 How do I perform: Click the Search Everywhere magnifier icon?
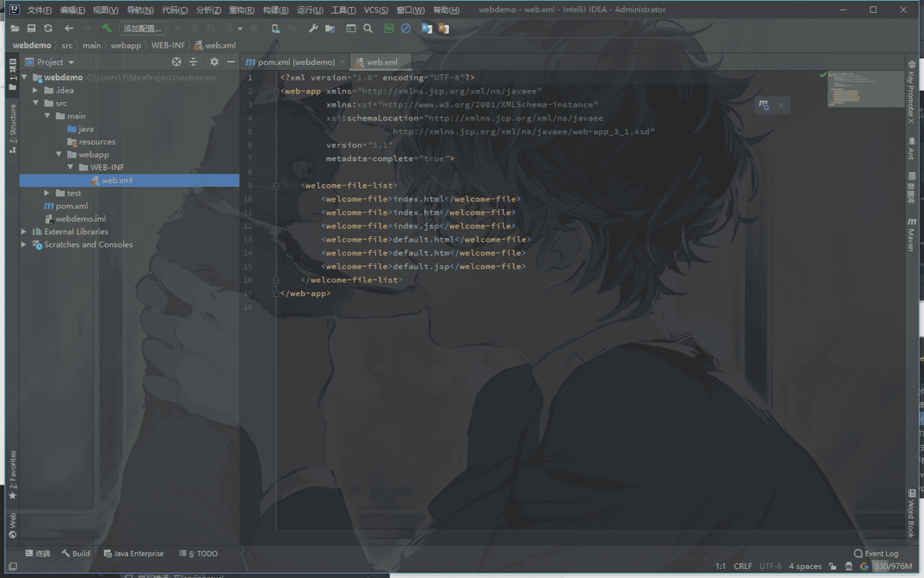368,29
